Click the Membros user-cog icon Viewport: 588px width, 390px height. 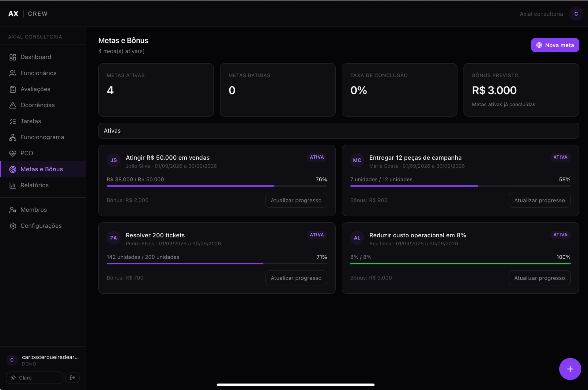[x=13, y=210]
